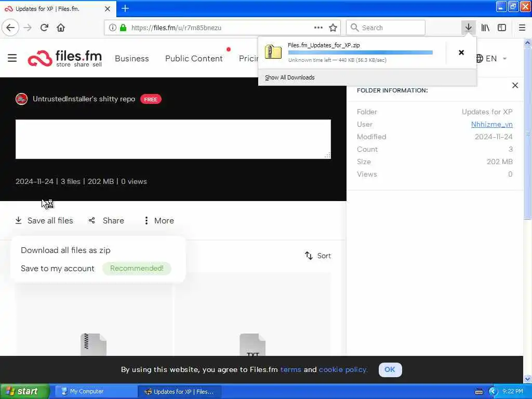Open user Nhhizme_vn profile link
The image size is (532, 399).
pyautogui.click(x=491, y=124)
